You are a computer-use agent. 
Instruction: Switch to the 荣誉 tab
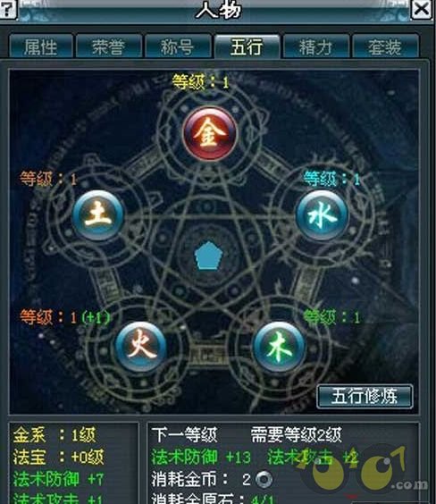pos(109,47)
